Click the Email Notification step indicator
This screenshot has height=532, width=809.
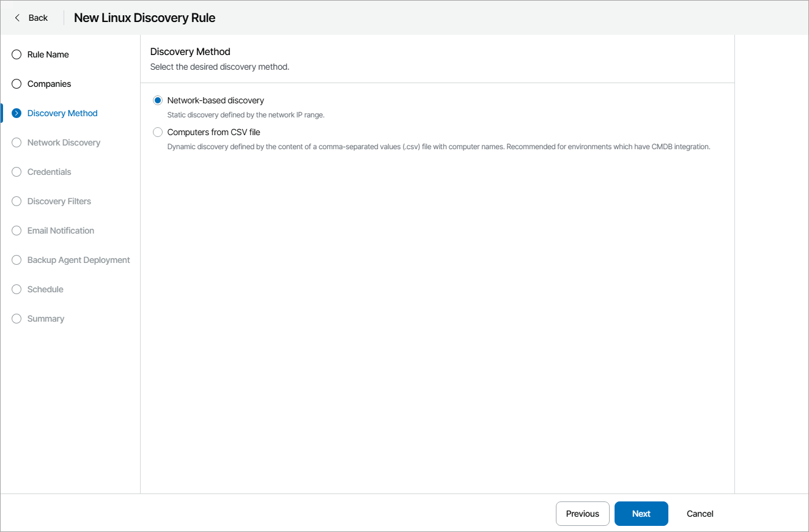coord(61,231)
